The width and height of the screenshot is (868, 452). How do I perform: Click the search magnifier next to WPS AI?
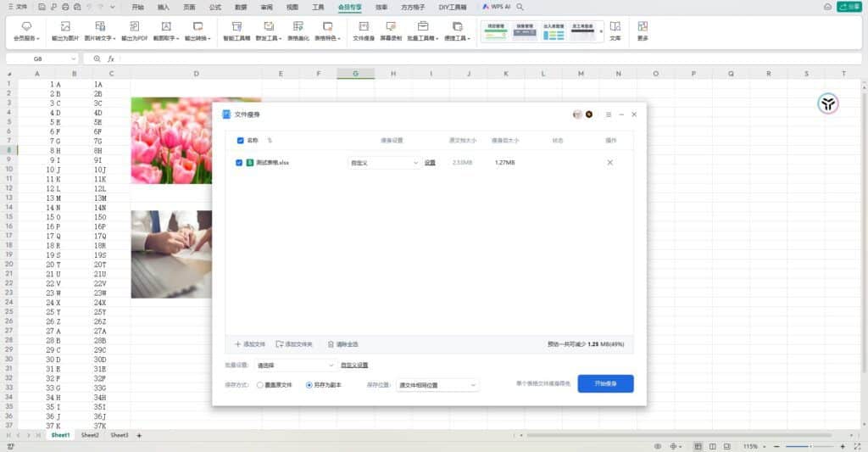tap(520, 7)
